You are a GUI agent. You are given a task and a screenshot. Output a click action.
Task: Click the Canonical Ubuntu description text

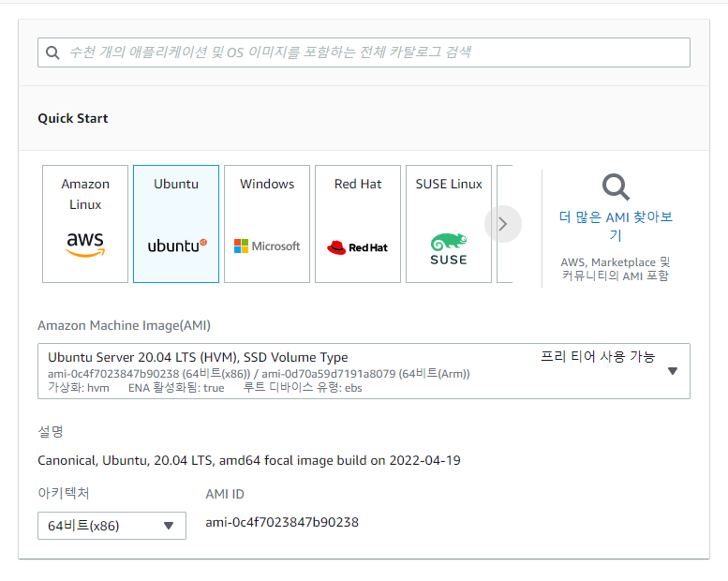(x=249, y=460)
